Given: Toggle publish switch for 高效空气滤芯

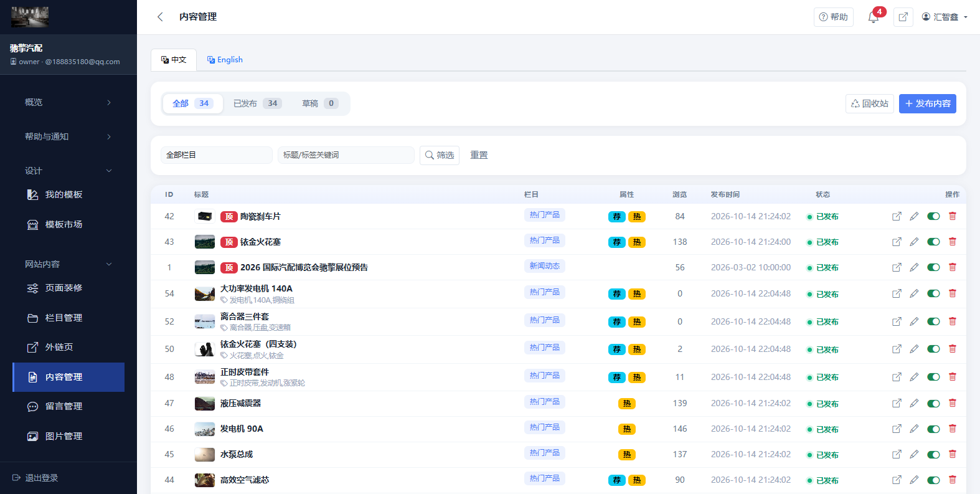Looking at the screenshot, I should [x=933, y=480].
